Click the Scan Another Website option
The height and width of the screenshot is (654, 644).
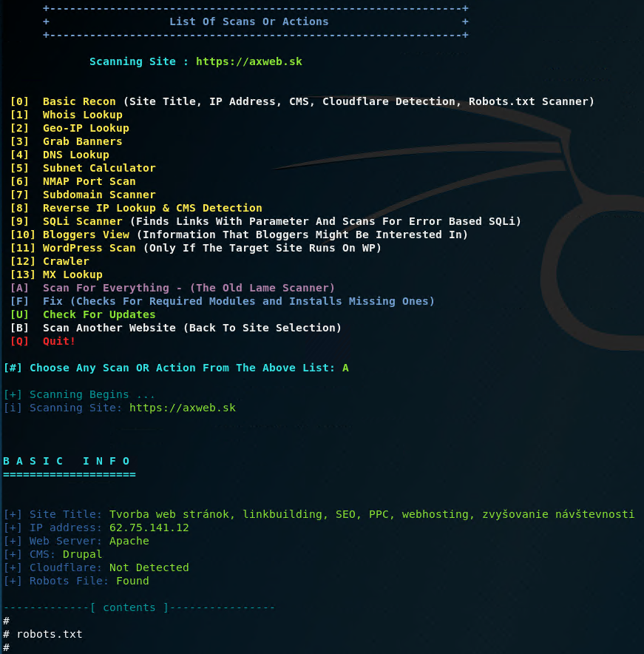[191, 328]
